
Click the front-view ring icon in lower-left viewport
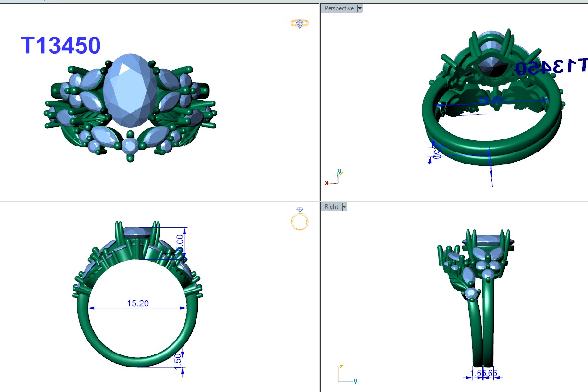(x=300, y=220)
